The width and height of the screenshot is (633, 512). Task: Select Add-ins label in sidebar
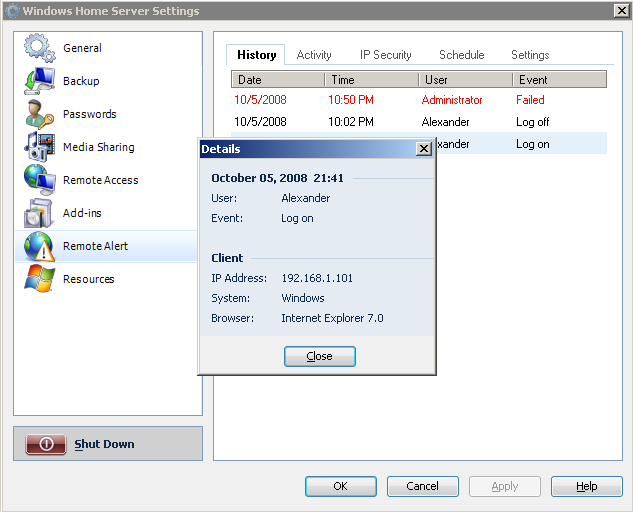[x=82, y=213]
